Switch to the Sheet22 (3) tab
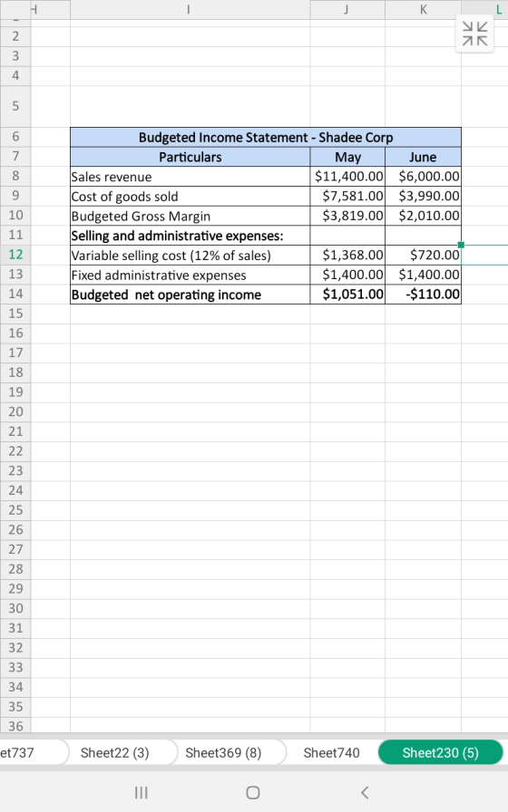 (114, 752)
